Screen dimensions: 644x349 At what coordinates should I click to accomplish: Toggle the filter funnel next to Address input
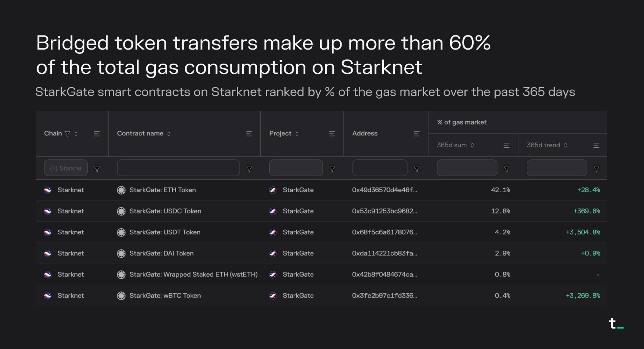(x=417, y=169)
